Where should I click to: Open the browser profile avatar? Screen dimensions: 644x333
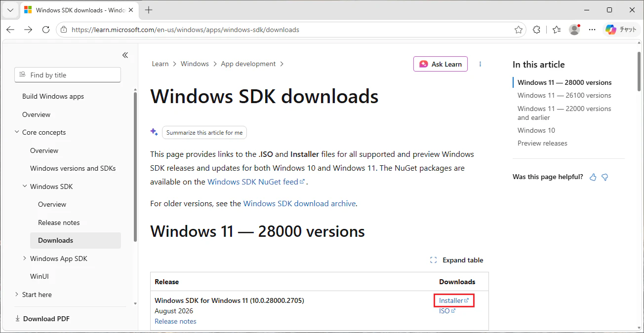[574, 30]
